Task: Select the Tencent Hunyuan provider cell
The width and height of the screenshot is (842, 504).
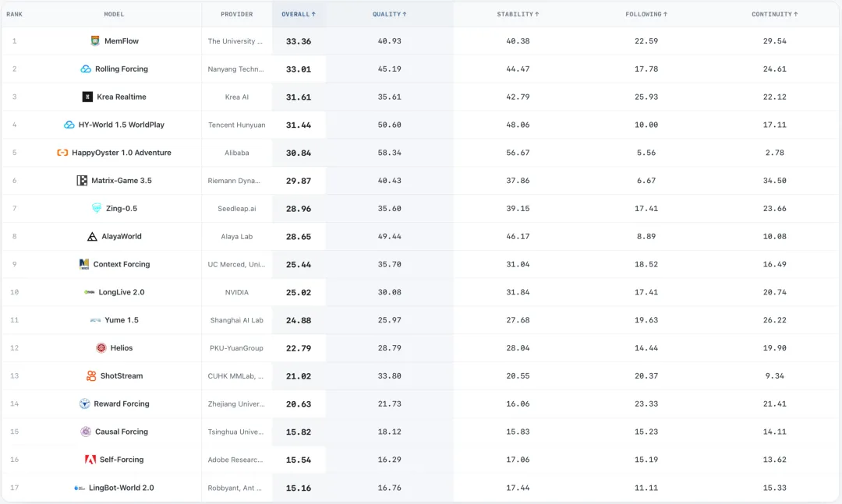Action: pyautogui.click(x=237, y=125)
